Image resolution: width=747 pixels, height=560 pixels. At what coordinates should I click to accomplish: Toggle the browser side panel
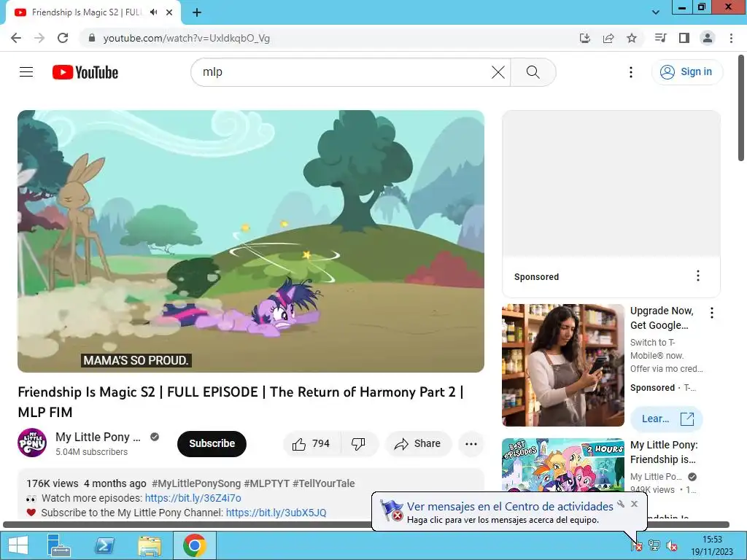click(x=684, y=38)
